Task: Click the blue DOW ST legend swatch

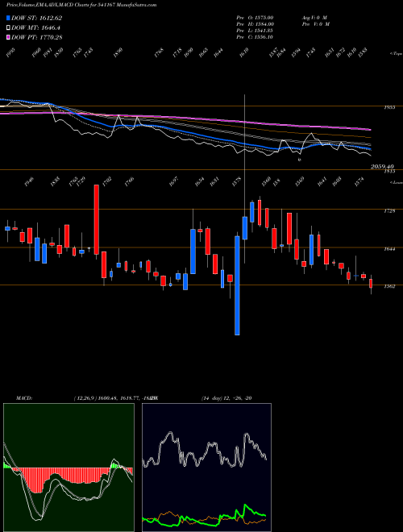Action: pos(8,19)
